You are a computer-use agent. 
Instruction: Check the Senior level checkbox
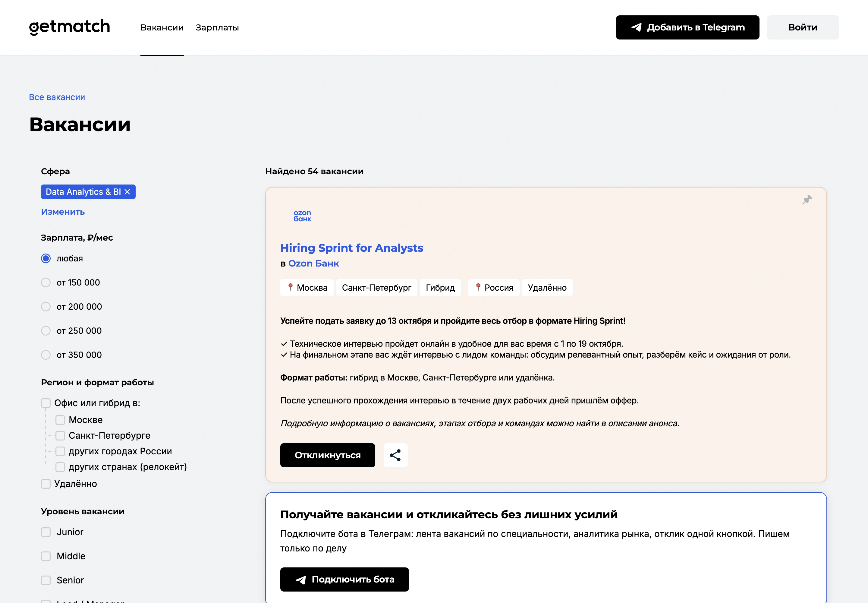click(46, 580)
